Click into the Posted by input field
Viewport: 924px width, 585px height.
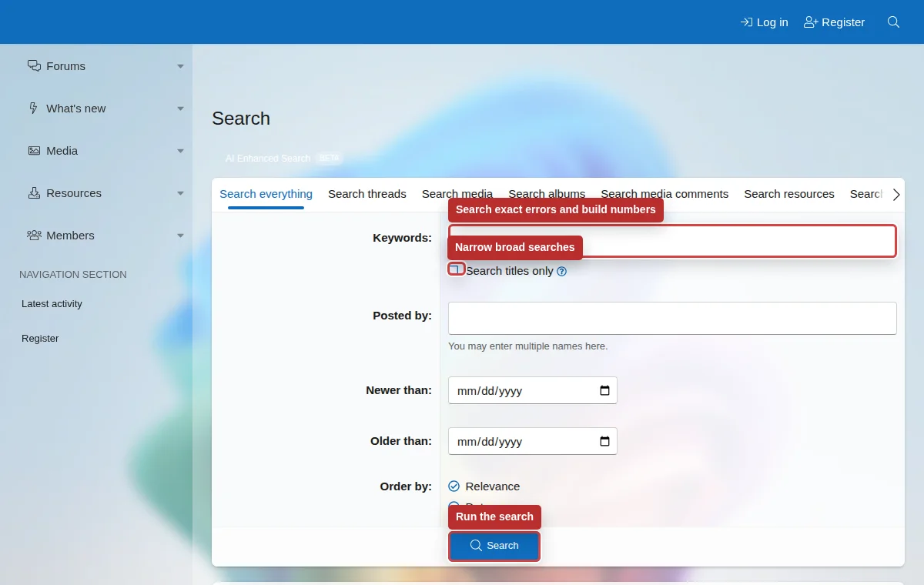pyautogui.click(x=672, y=318)
